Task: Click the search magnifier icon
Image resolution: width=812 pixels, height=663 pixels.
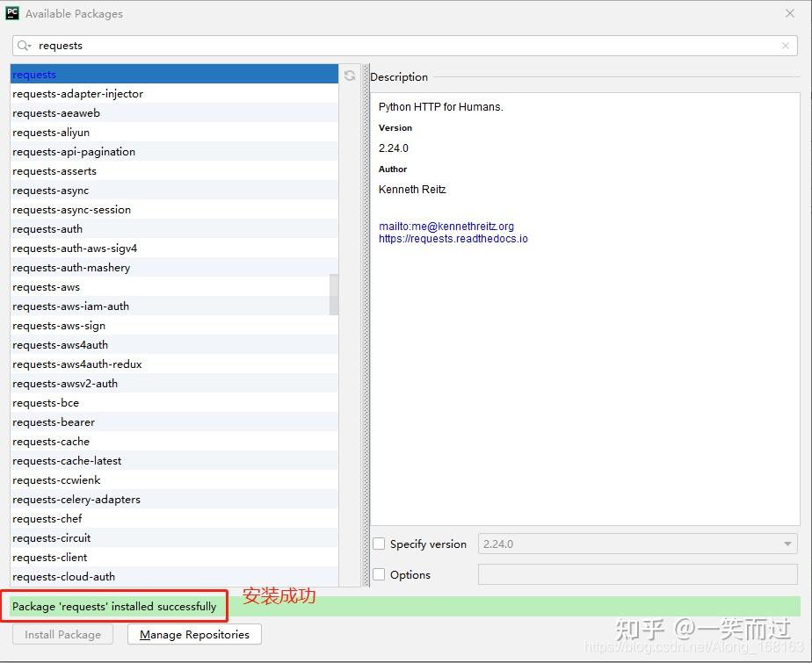Action: 20,45
